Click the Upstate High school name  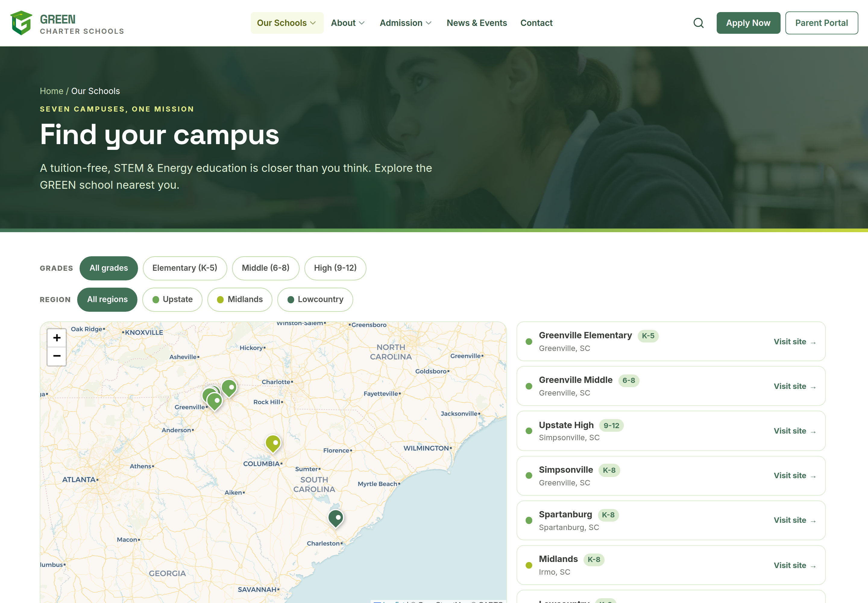(x=566, y=425)
